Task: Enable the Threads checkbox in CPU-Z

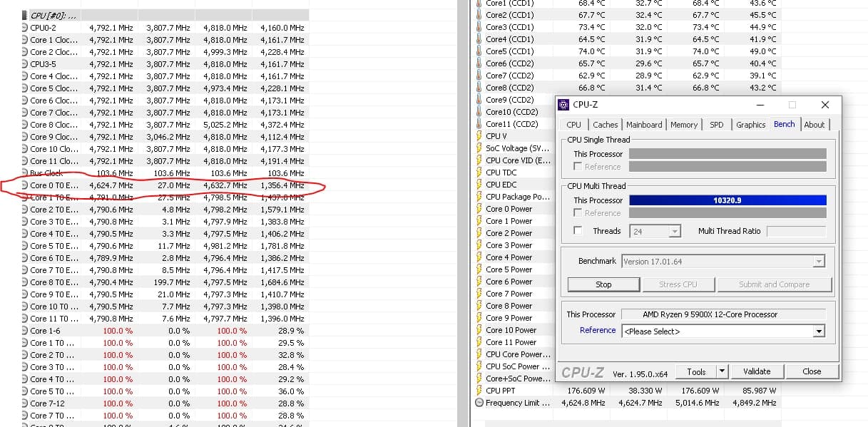Action: click(x=578, y=231)
